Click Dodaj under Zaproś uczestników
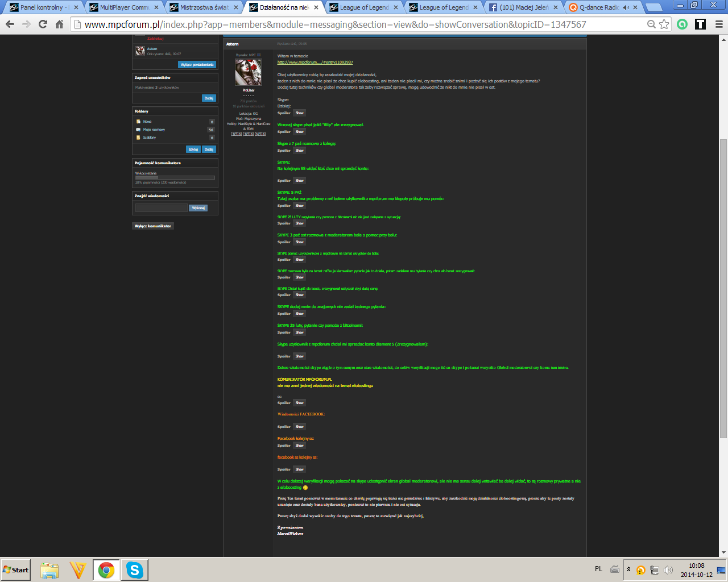Image resolution: width=728 pixels, height=582 pixels. click(x=209, y=98)
